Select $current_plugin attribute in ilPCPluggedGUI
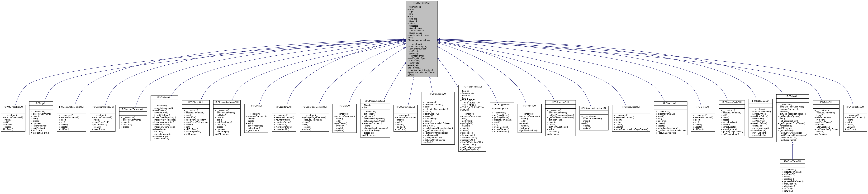 (500, 109)
